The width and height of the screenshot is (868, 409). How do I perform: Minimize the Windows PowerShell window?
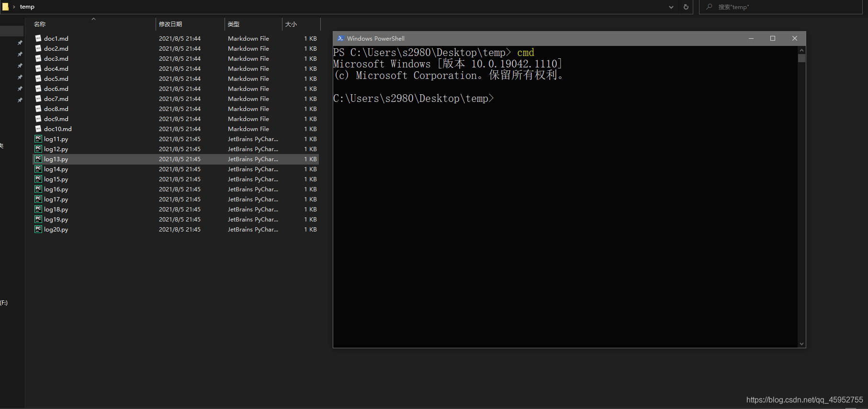coord(751,38)
